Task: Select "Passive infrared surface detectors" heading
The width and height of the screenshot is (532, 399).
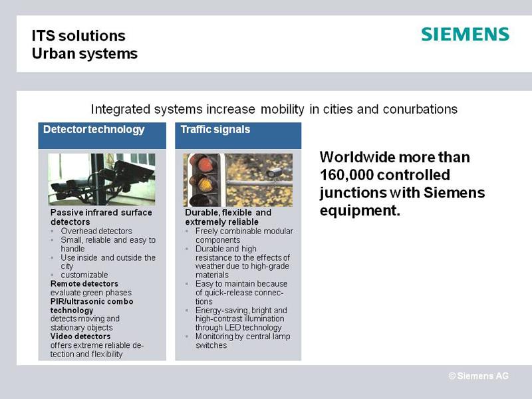Action: click(101, 217)
